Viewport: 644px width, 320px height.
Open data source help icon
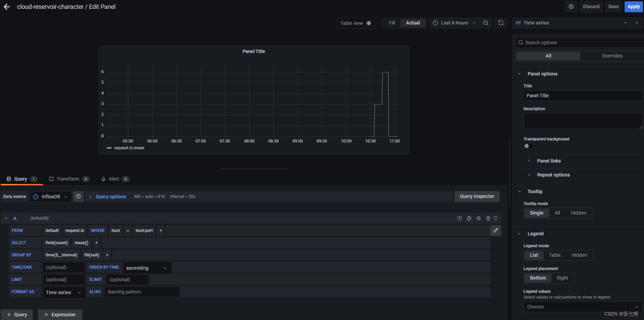pos(78,196)
